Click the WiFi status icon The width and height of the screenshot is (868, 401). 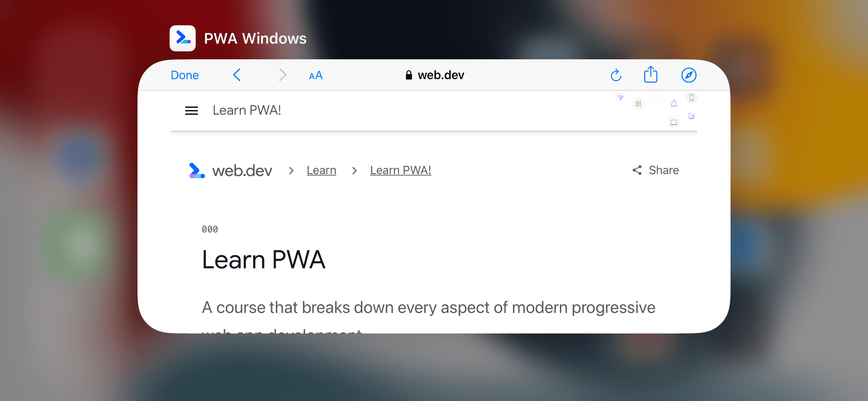coord(620,98)
